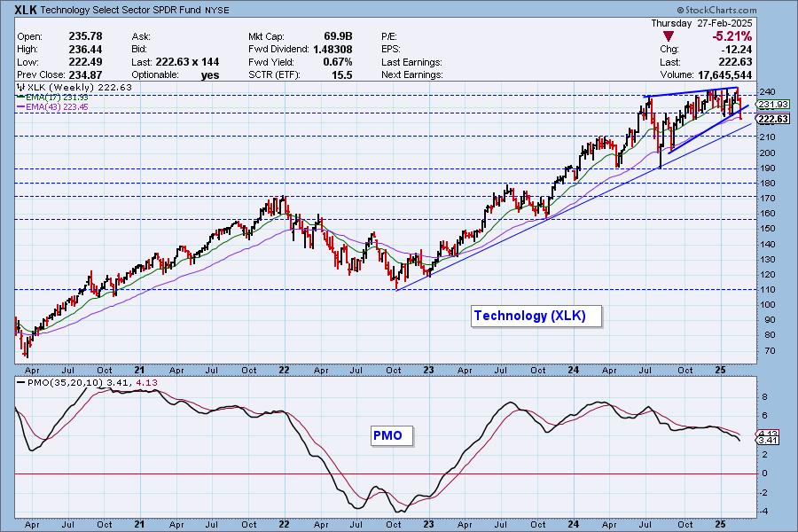Click the 'Next Earnings:' label

tap(411, 74)
